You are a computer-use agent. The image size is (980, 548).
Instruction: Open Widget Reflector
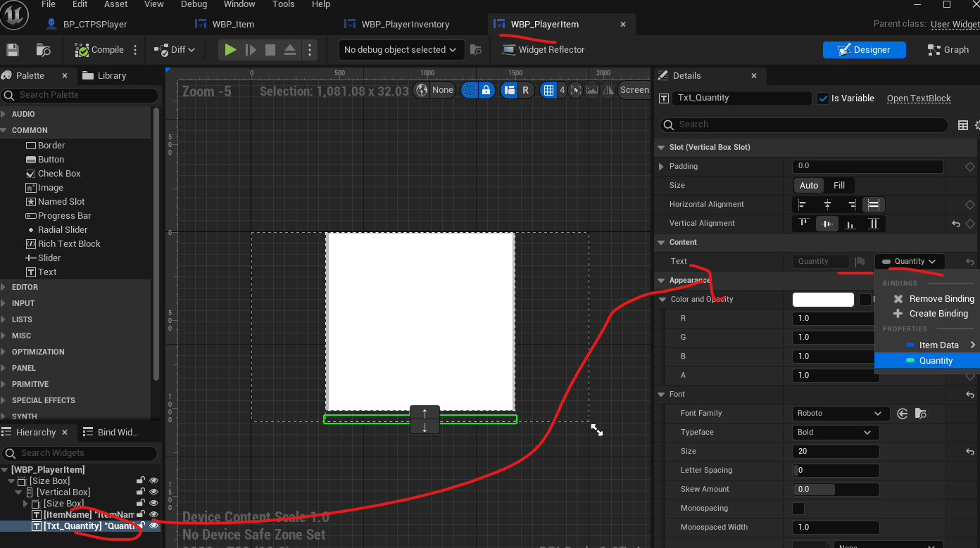544,50
